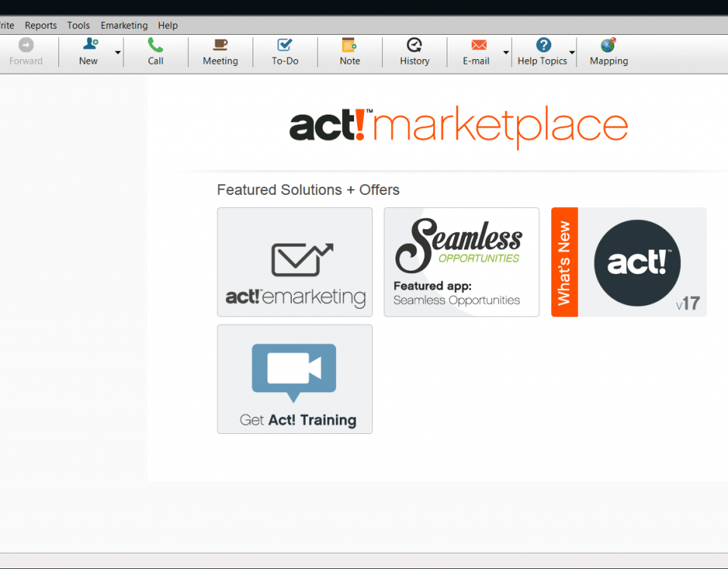728x569 pixels.
Task: Click the Featured Solutions + Offers heading
Action: coord(309,190)
